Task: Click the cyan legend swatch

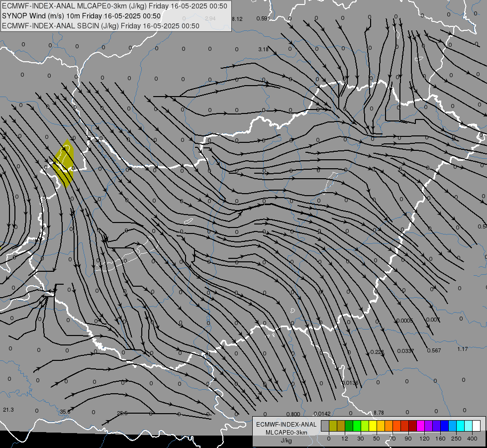Action: click(461, 426)
